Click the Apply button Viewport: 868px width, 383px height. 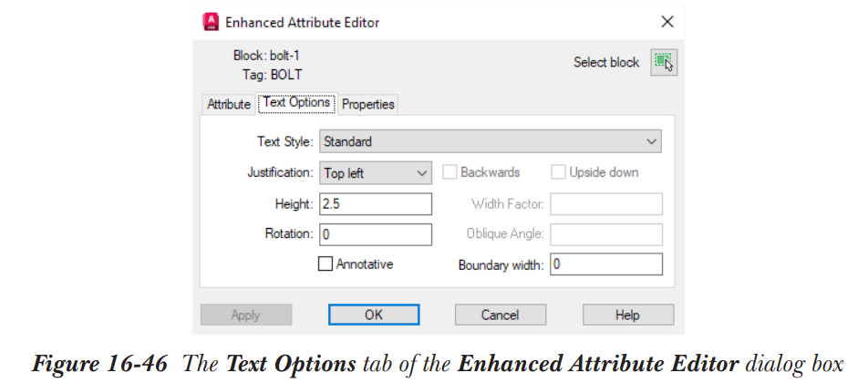point(246,315)
